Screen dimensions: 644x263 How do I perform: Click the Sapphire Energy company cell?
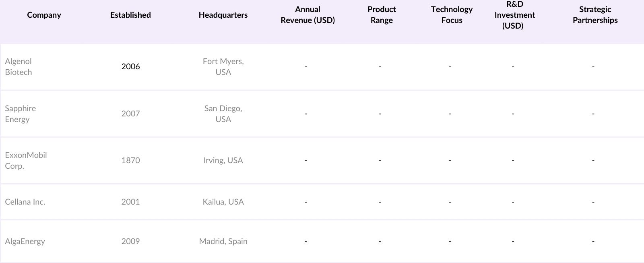click(x=21, y=114)
